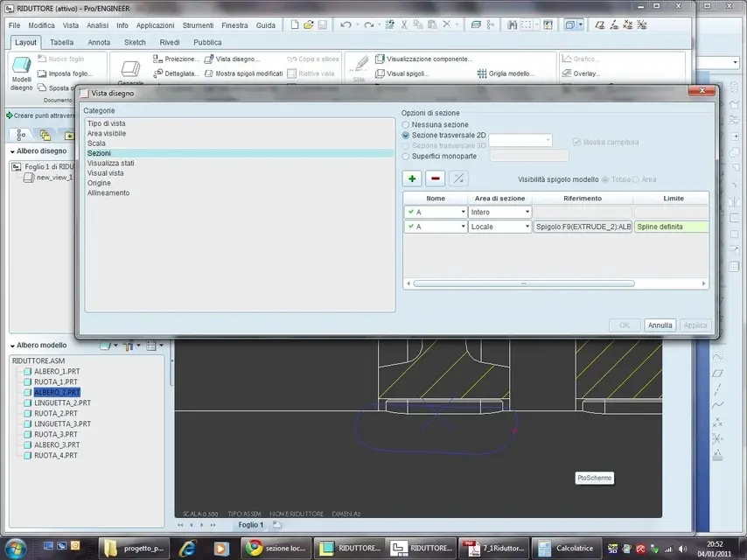Switch to Tabella ribbon tab

pos(62,42)
